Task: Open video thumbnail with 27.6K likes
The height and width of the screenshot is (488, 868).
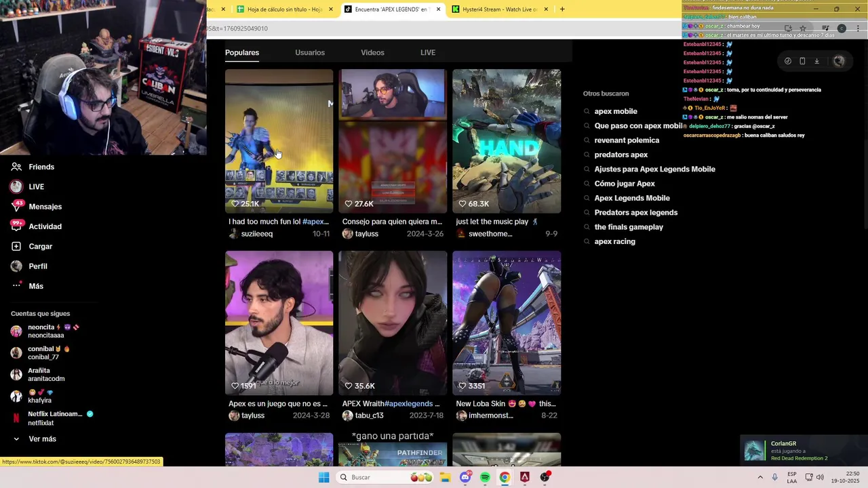Action: click(393, 141)
